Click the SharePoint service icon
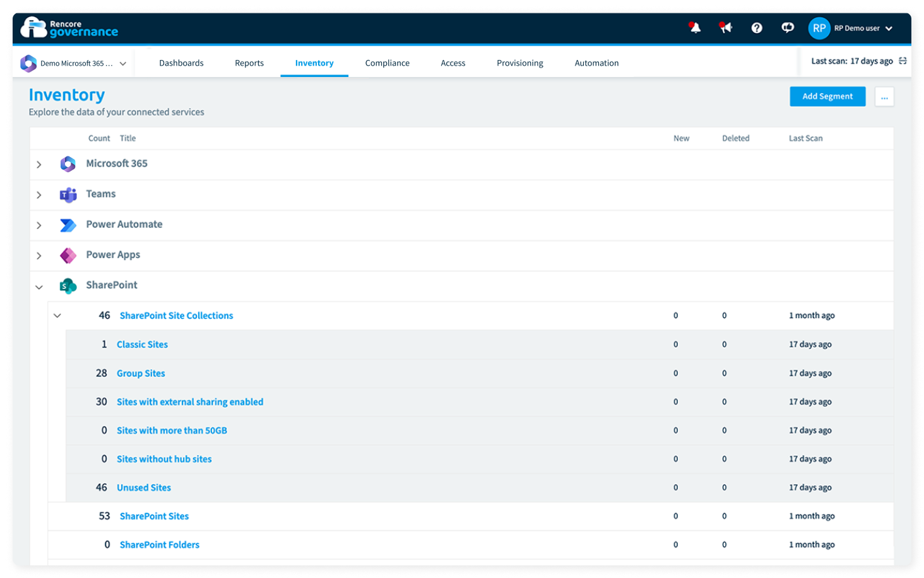 tap(68, 285)
